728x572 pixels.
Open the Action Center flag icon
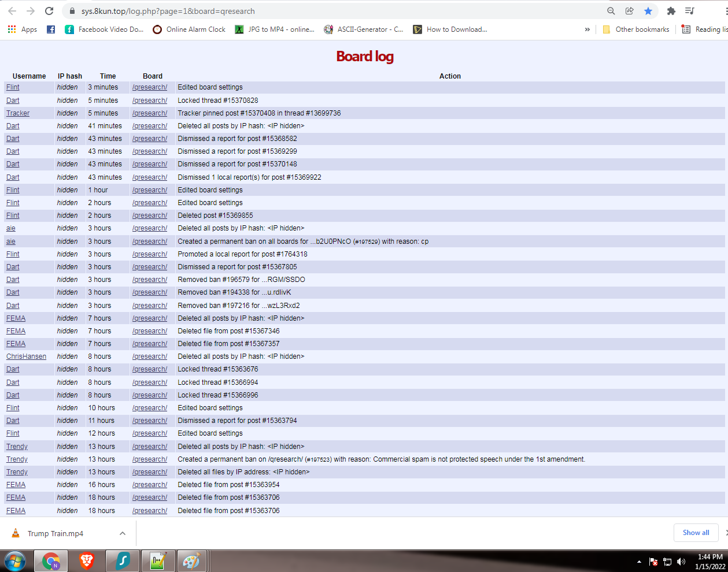point(653,562)
